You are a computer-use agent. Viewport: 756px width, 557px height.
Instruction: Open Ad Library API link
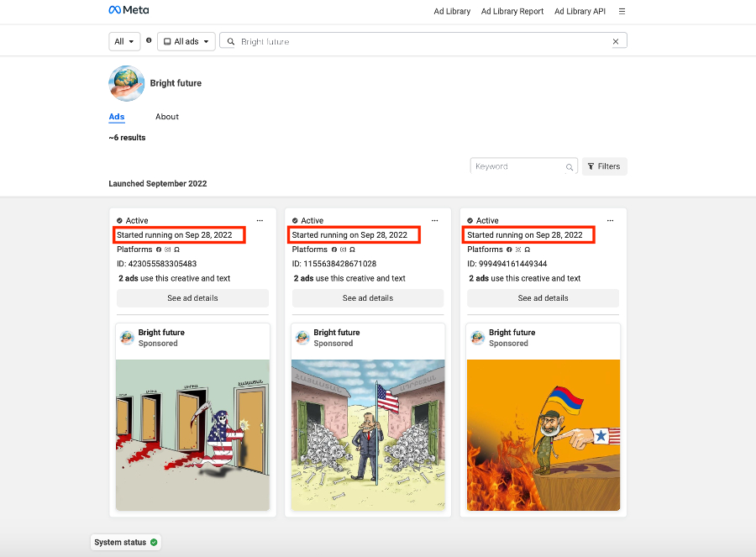580,12
